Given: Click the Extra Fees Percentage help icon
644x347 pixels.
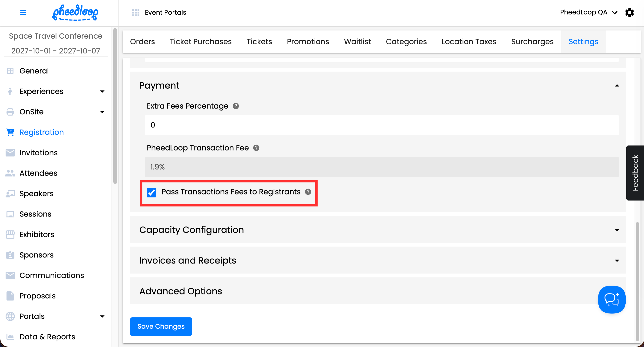Looking at the screenshot, I should tap(236, 106).
